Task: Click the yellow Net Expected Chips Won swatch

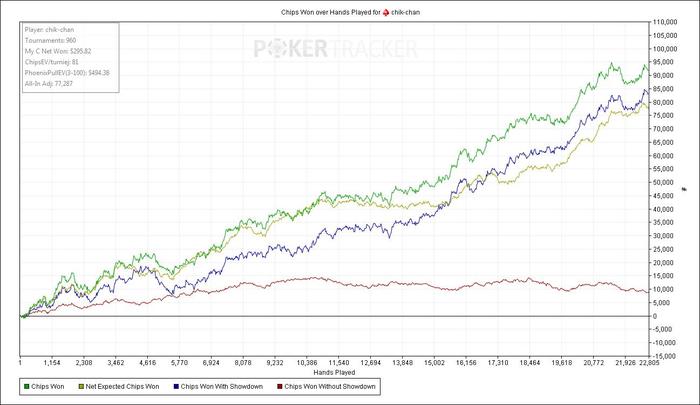Action: (x=81, y=386)
